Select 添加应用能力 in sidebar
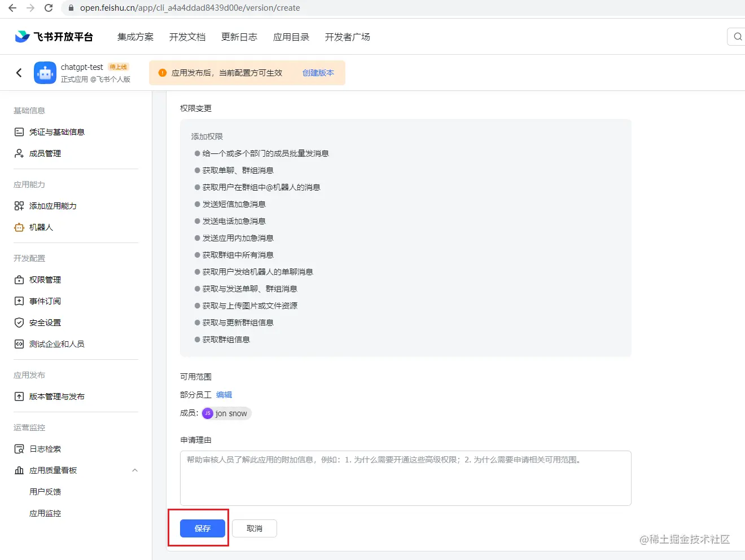The width and height of the screenshot is (745, 560). coord(53,206)
